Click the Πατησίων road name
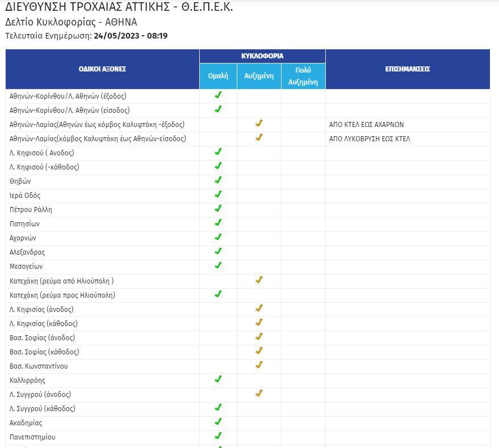Screen dimensions: 499x448 (24, 224)
